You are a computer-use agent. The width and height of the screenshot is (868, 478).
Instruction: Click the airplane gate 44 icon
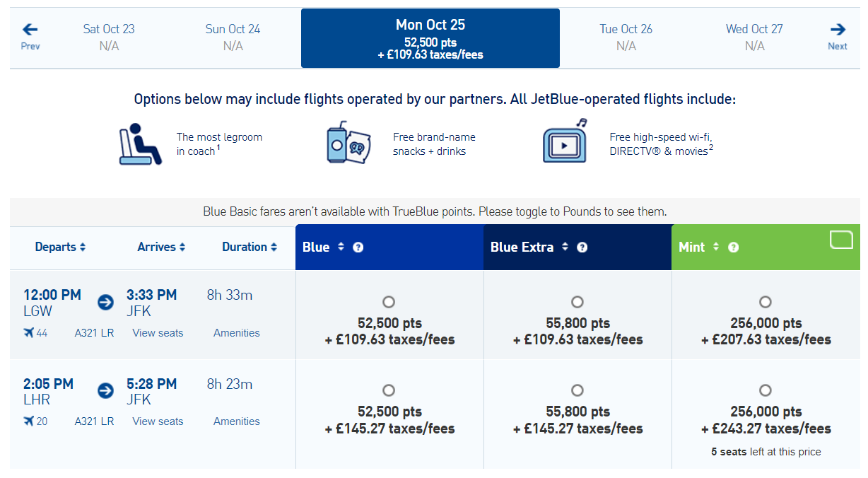pos(28,332)
